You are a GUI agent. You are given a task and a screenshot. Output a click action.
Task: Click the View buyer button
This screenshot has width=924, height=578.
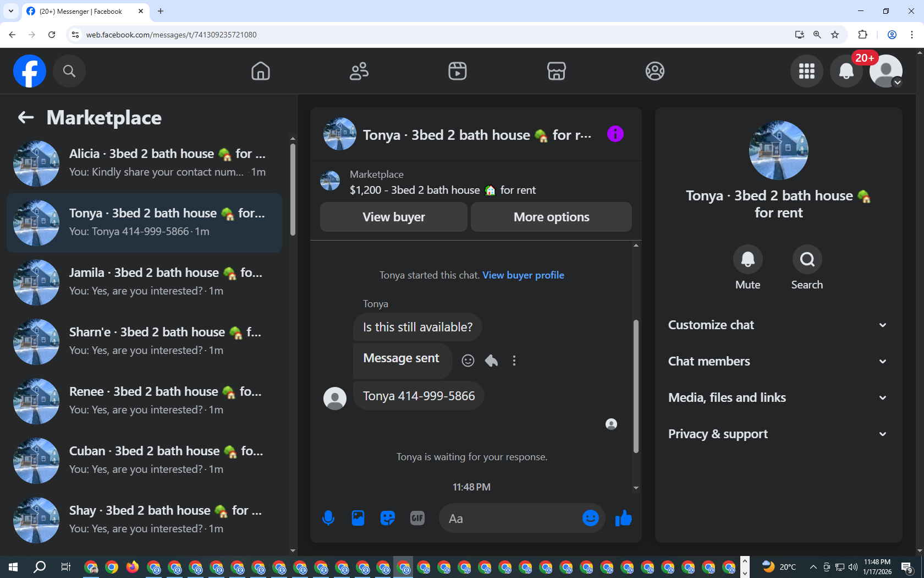pos(394,217)
